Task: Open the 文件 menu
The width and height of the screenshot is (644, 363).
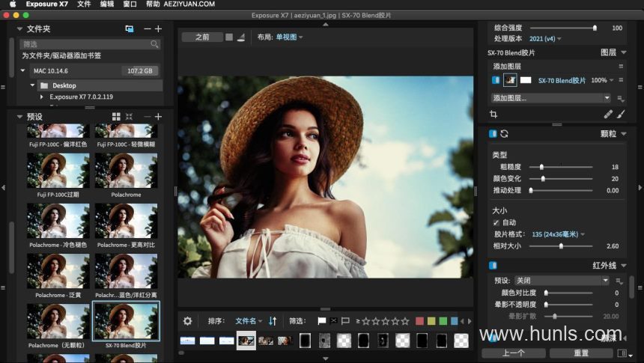Action: (x=84, y=4)
